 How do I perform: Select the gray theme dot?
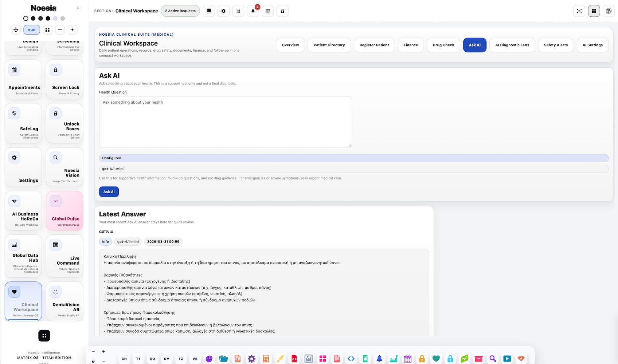63,18
